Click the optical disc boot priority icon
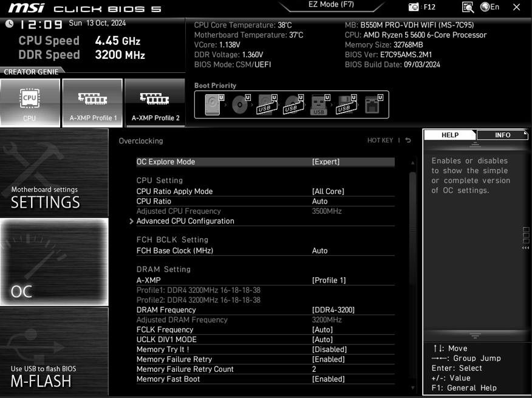 coord(239,105)
